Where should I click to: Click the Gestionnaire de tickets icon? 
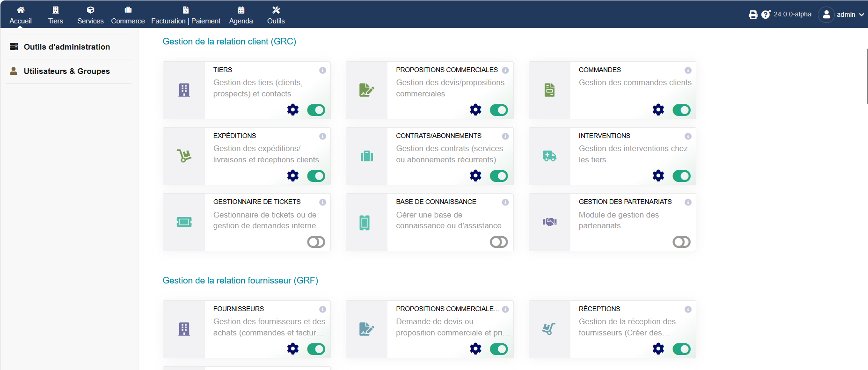pyautogui.click(x=184, y=222)
